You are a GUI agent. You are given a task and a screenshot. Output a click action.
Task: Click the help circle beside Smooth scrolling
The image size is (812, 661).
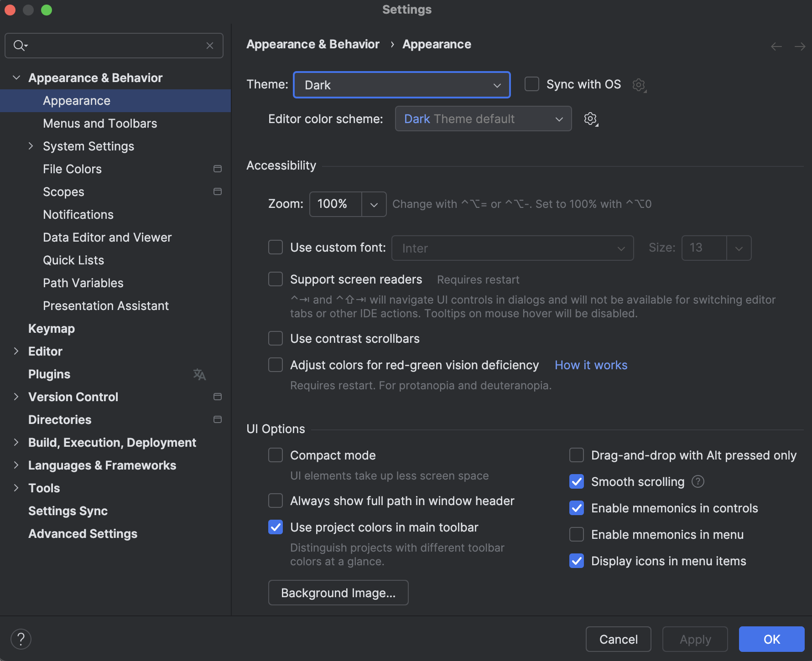[697, 481]
